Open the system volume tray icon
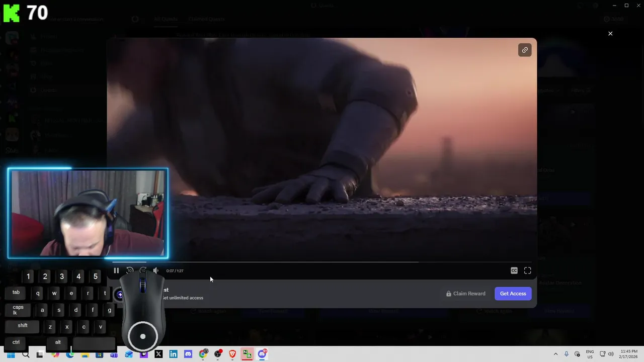Image resolution: width=644 pixels, height=362 pixels. [611, 354]
